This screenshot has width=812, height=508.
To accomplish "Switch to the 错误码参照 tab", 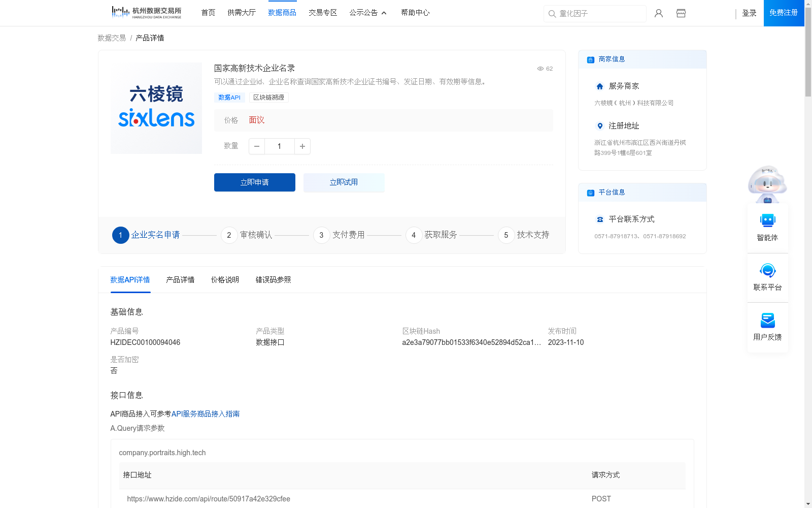I will (x=273, y=279).
